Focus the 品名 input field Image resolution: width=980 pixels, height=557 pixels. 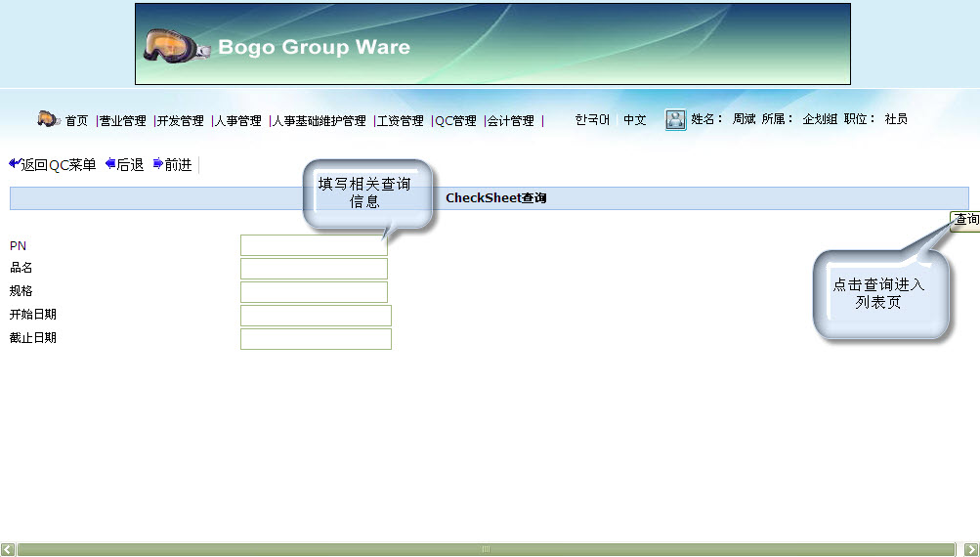314,268
